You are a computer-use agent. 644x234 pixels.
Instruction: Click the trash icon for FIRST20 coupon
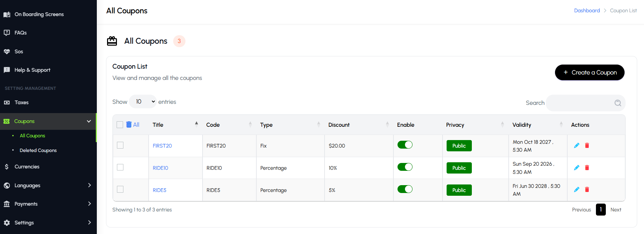(x=587, y=146)
